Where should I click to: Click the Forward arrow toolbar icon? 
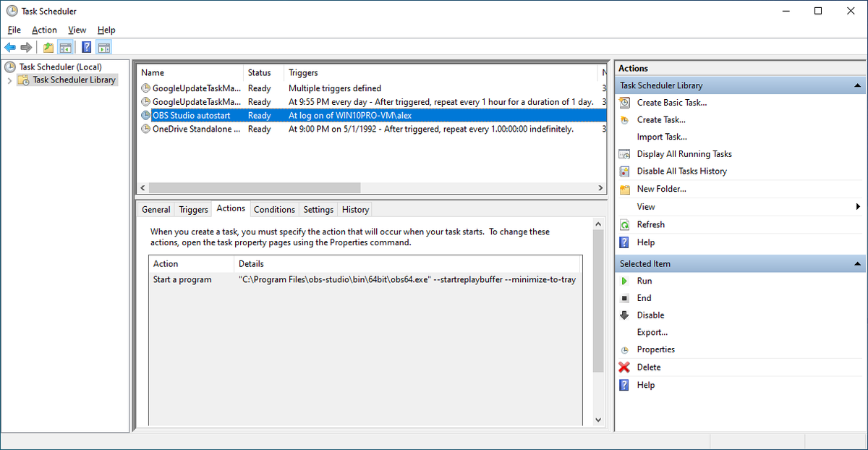point(27,48)
